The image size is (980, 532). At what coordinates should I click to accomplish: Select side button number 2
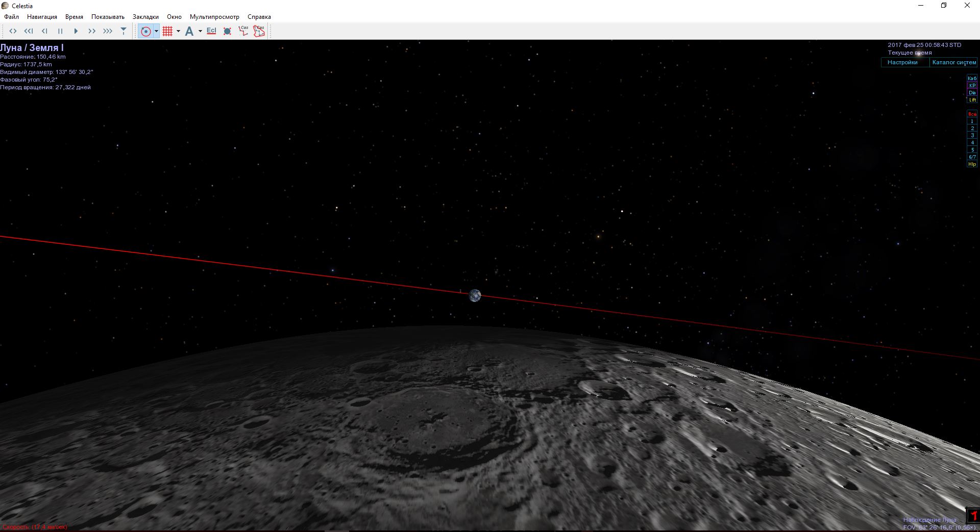[x=972, y=129]
